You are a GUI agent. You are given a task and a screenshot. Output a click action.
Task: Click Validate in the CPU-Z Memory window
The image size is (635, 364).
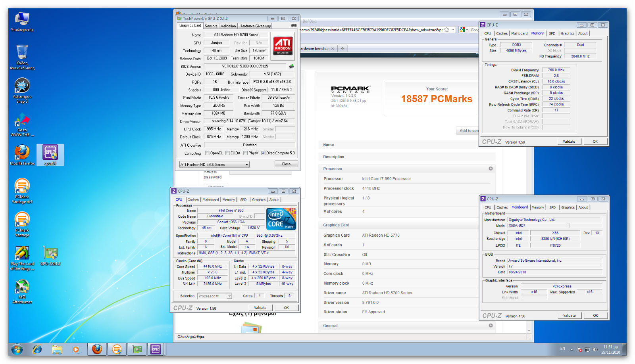(x=569, y=142)
